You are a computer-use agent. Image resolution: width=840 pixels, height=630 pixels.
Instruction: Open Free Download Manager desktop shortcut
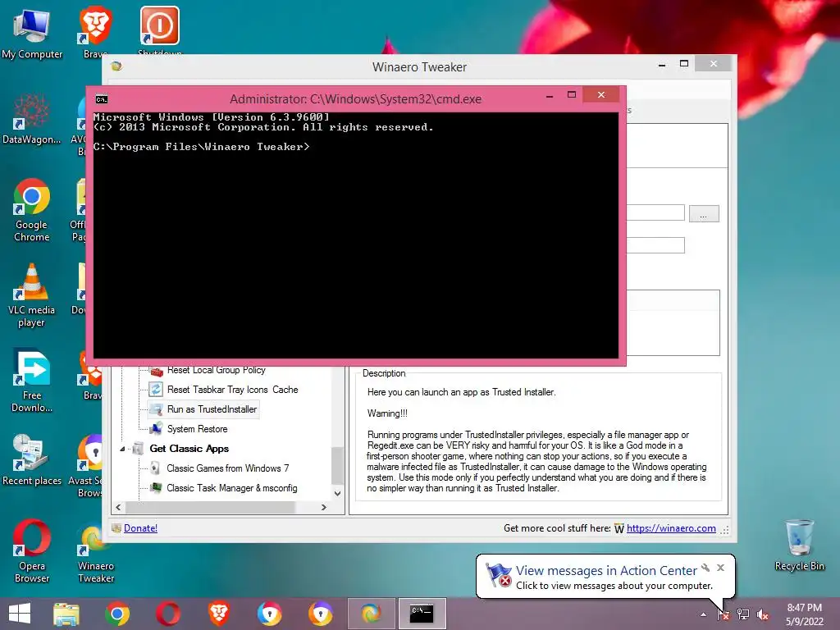click(32, 381)
